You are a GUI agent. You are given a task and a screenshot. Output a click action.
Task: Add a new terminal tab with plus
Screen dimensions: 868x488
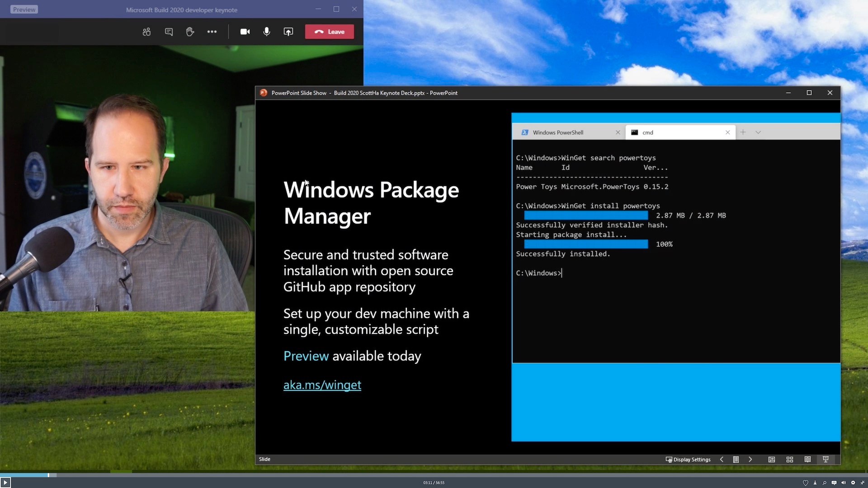coord(743,132)
